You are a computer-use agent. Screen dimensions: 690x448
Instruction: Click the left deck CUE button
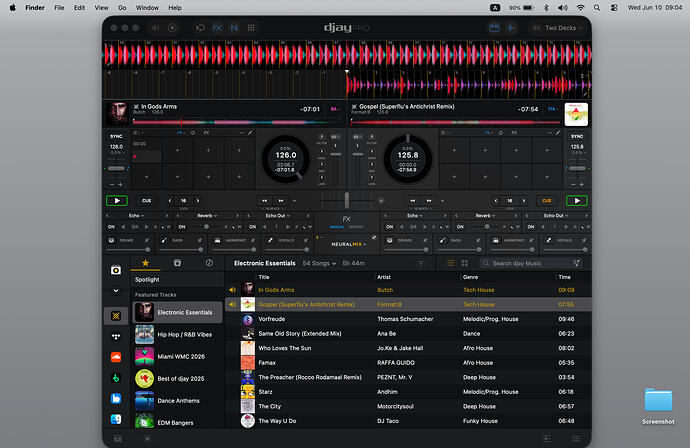(147, 201)
